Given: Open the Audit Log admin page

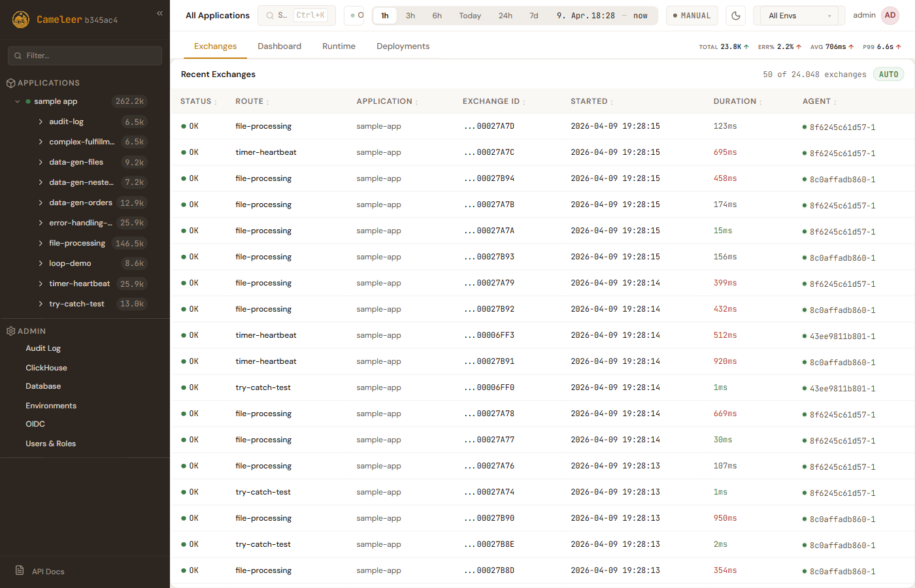Looking at the screenshot, I should (x=43, y=348).
